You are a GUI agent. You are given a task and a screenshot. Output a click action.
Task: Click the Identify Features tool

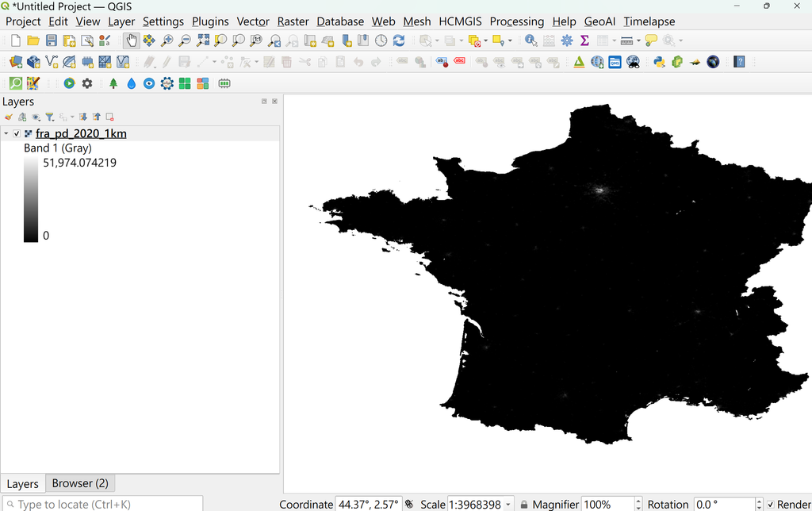(530, 40)
